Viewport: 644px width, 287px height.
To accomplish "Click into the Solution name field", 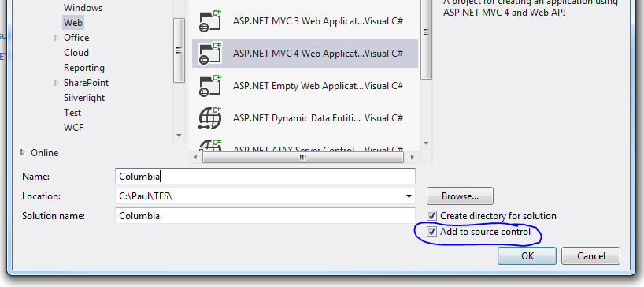I will coord(265,216).
